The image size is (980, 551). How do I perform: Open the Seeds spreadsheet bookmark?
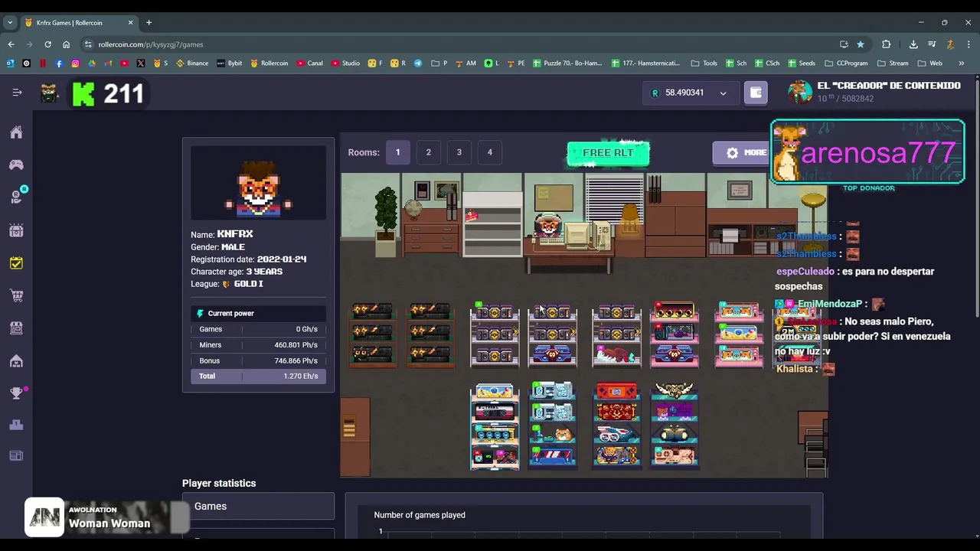[801, 64]
